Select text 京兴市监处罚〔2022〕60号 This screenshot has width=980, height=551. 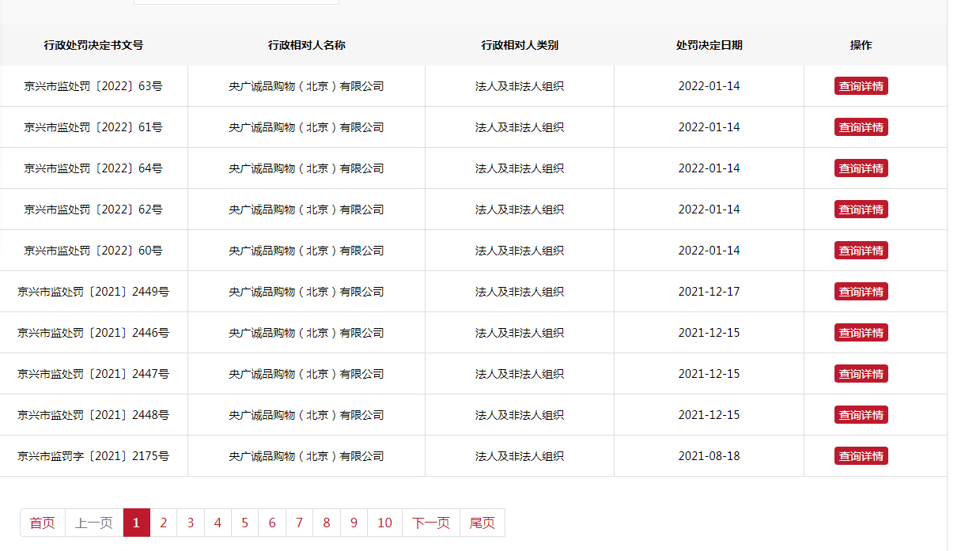pyautogui.click(x=93, y=251)
